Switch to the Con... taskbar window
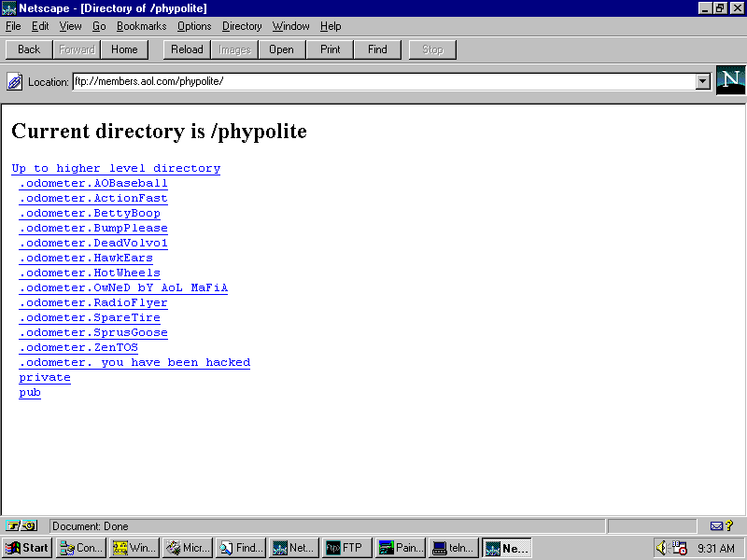This screenshot has width=747, height=560. (81, 548)
